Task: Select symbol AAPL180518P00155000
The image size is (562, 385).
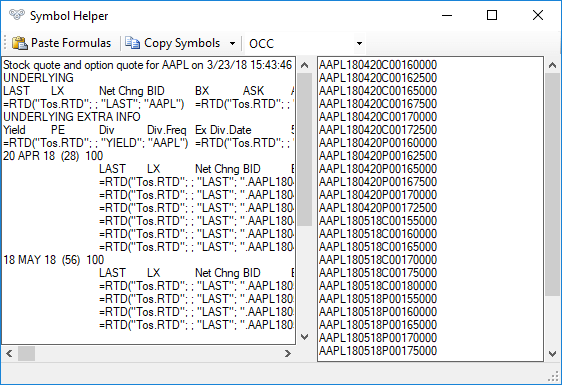Action: [378, 299]
